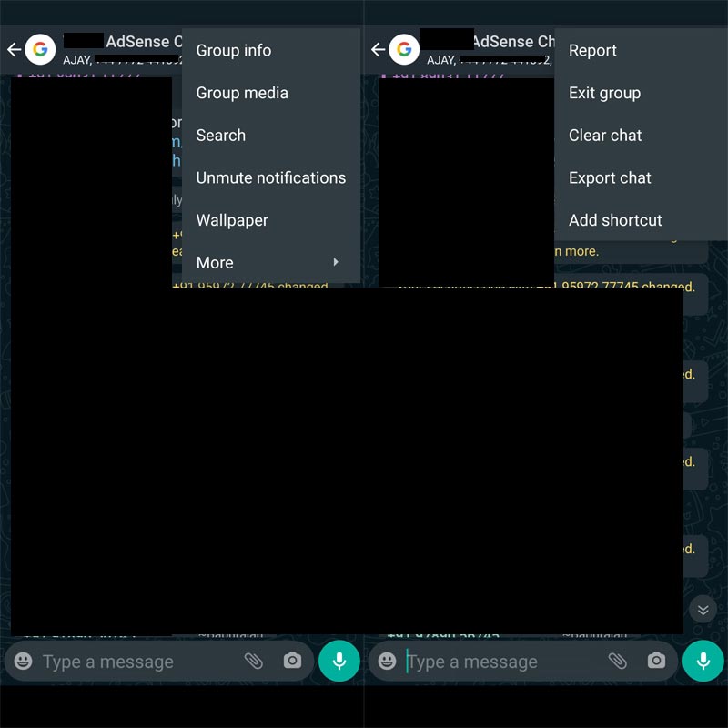Select Clear chat
The height and width of the screenshot is (728, 728).
tap(642, 135)
